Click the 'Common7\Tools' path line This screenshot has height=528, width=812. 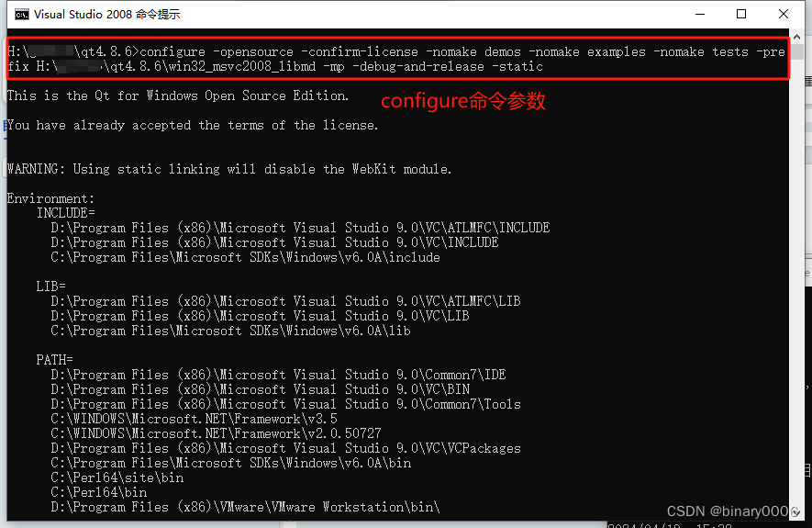click(x=285, y=404)
